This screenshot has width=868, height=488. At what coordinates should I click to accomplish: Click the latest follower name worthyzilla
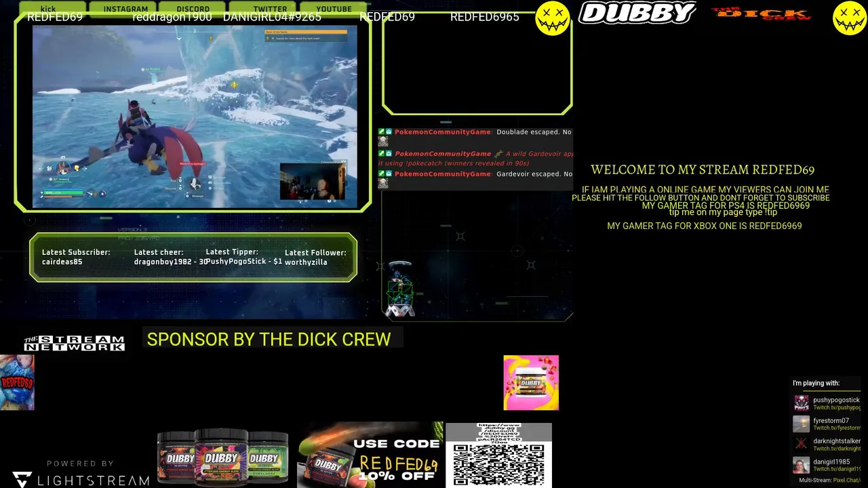point(306,262)
